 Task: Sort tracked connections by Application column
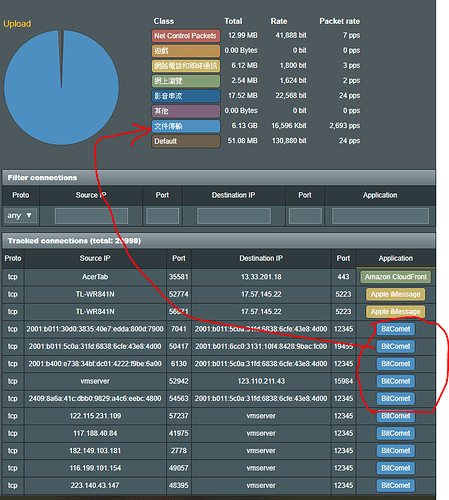point(396,258)
